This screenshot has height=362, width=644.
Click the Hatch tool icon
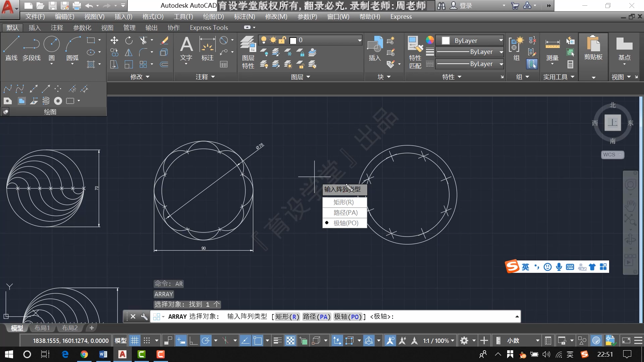click(91, 64)
